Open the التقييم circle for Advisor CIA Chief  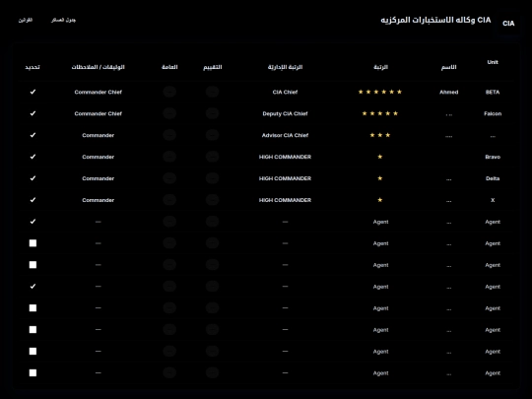pos(213,135)
